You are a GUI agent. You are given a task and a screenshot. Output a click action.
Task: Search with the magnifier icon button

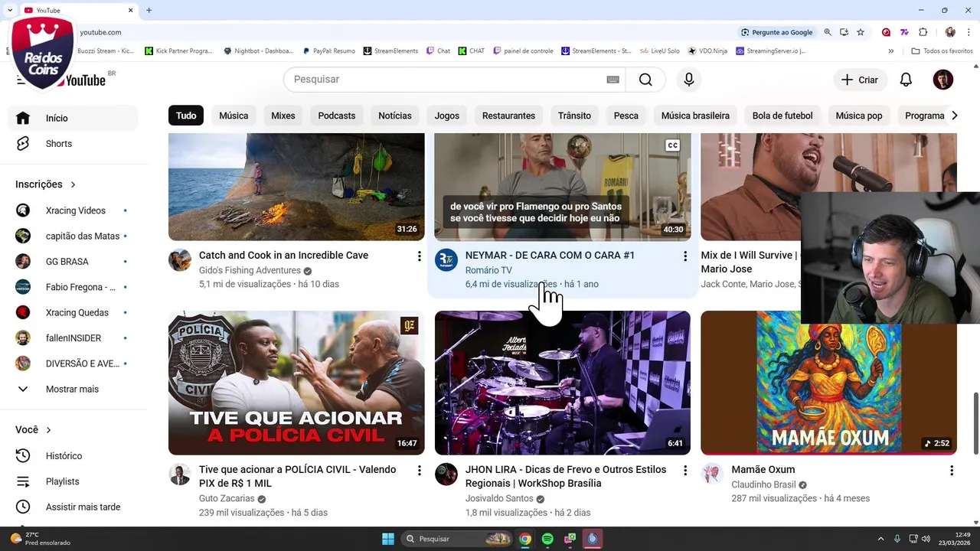click(x=645, y=80)
